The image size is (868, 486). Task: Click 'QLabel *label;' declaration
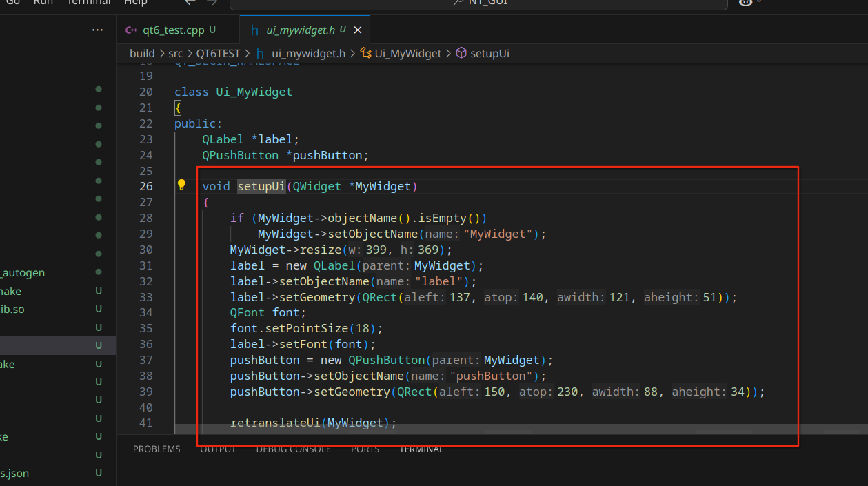coord(251,139)
